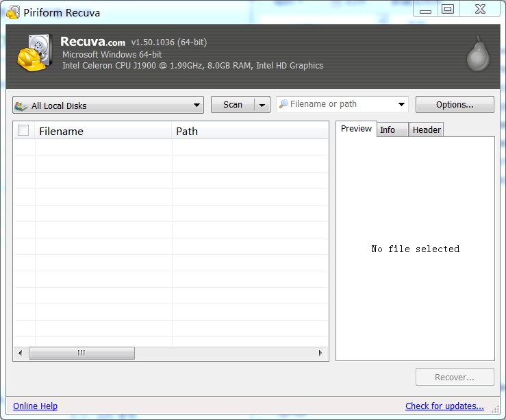Switch to the Info tab
This screenshot has height=420, width=506.
(x=388, y=130)
